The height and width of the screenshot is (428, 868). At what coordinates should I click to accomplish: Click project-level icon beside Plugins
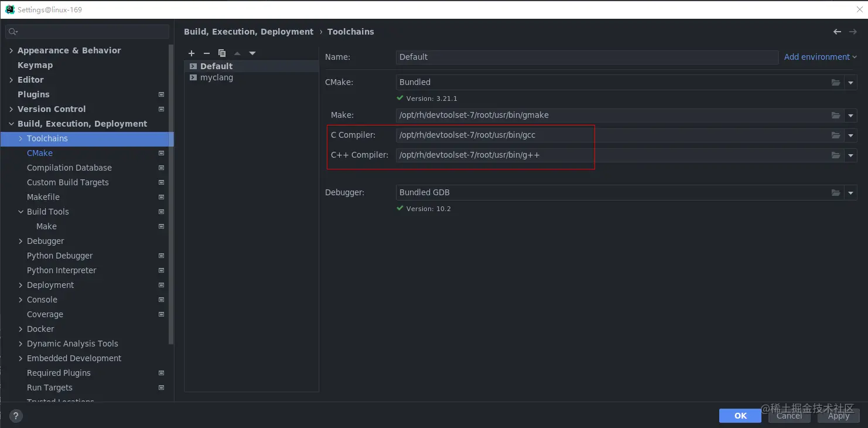point(162,94)
